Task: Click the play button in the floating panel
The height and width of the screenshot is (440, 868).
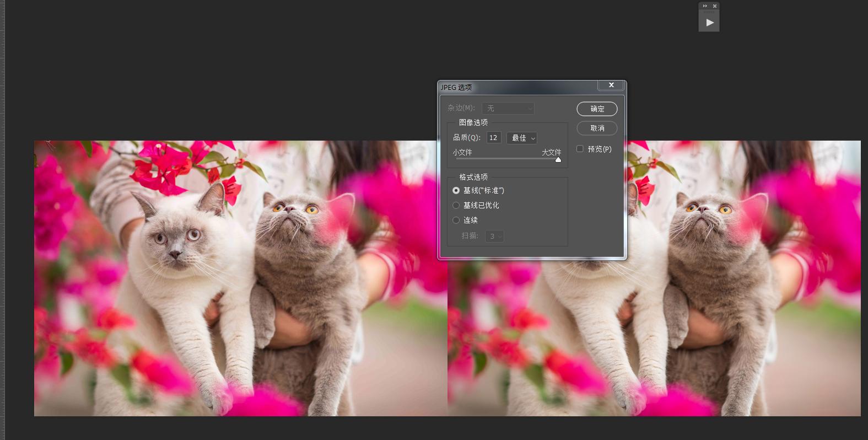Action: (x=709, y=23)
